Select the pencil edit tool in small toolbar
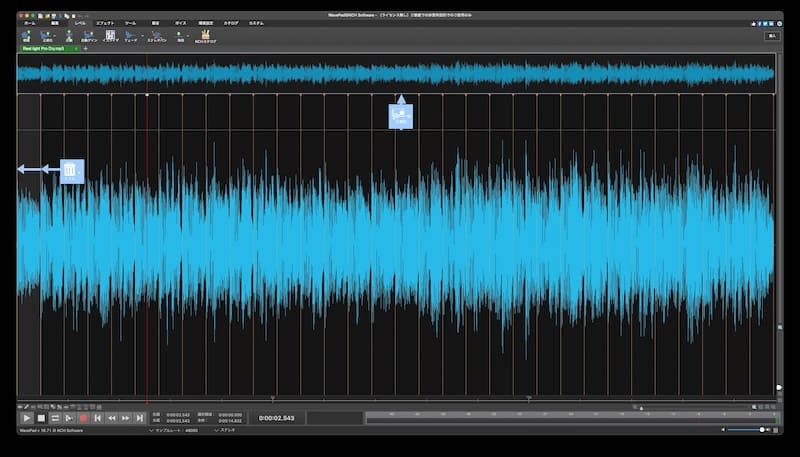 coord(27,407)
